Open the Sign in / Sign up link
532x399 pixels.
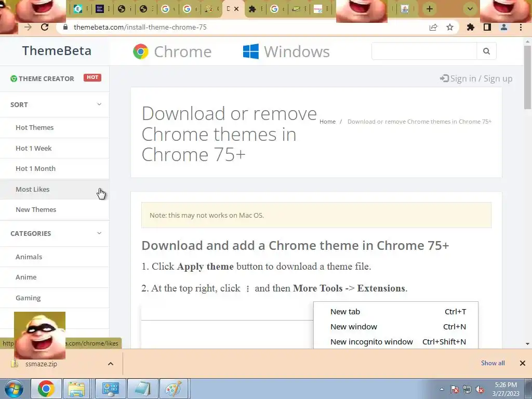476,79
